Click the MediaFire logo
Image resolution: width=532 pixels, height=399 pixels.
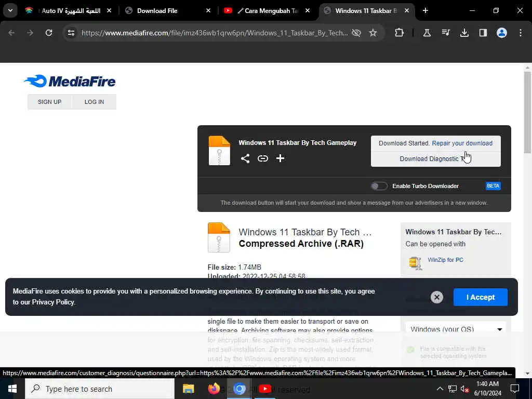70,82
